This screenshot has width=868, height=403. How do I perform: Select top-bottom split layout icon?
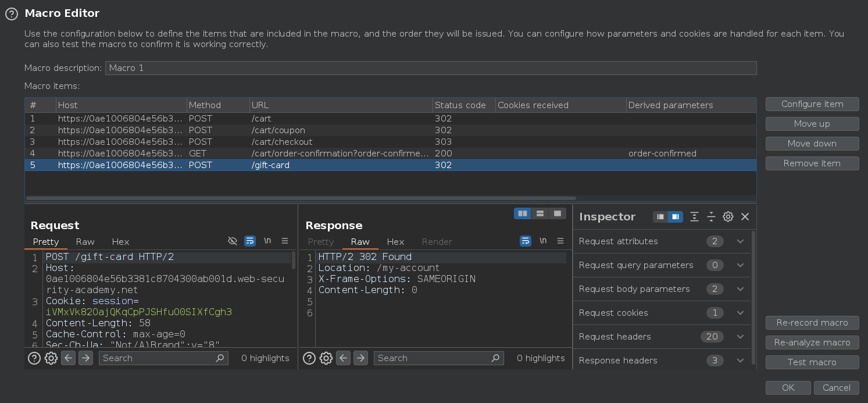pos(540,213)
